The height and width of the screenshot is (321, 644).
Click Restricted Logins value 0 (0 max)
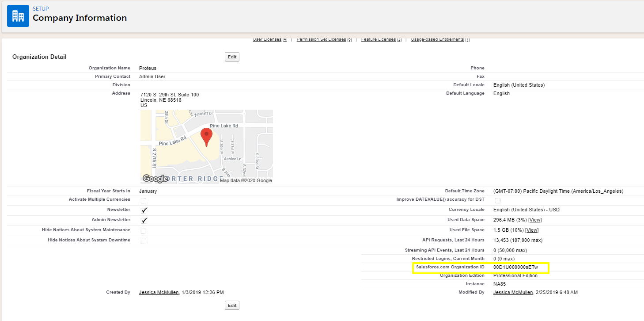click(504, 259)
